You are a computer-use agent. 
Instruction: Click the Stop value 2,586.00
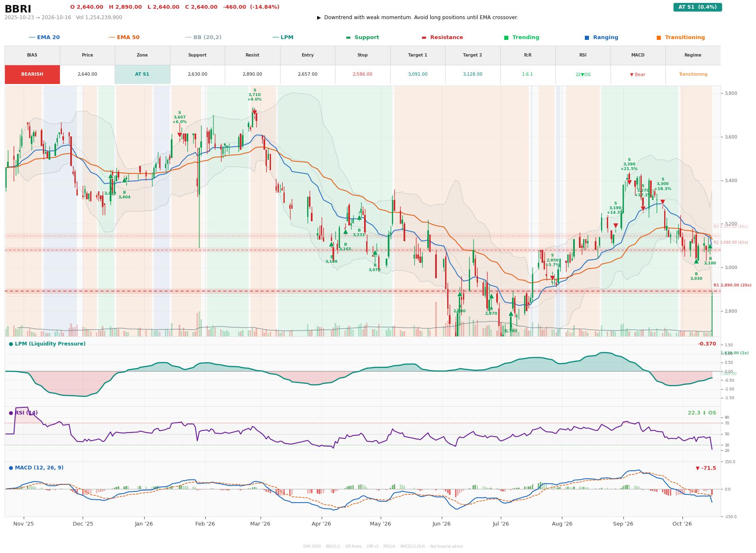[x=362, y=74]
